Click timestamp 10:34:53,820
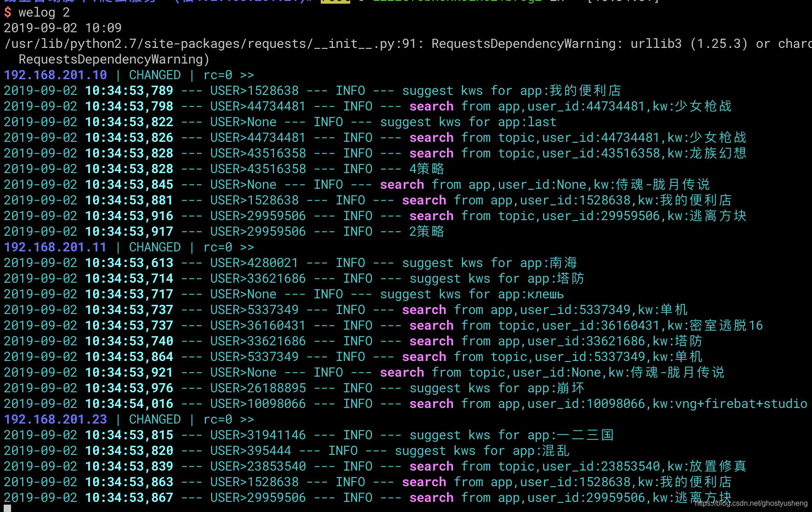This screenshot has width=812, height=512. [129, 451]
